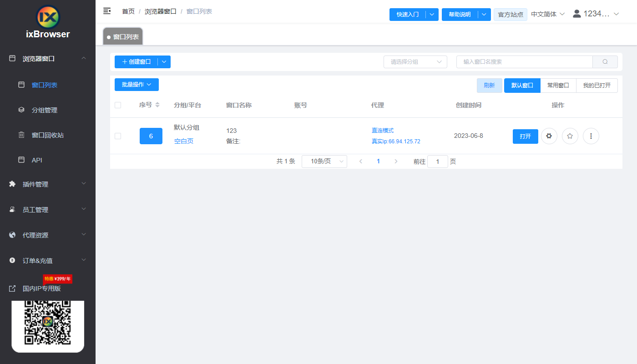The width and height of the screenshot is (637, 364).
Task: Open the 10条/页 page size dropdown
Action: [324, 161]
